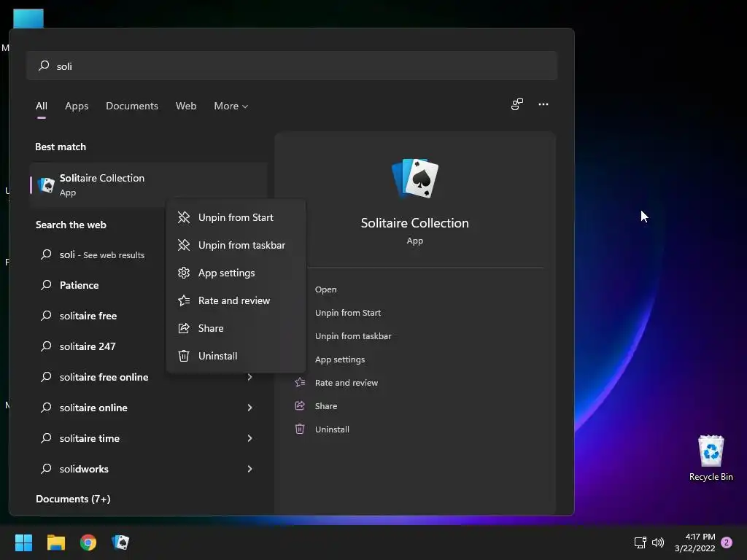Choose Uninstall in the context menu
The height and width of the screenshot is (560, 747).
coord(236,356)
